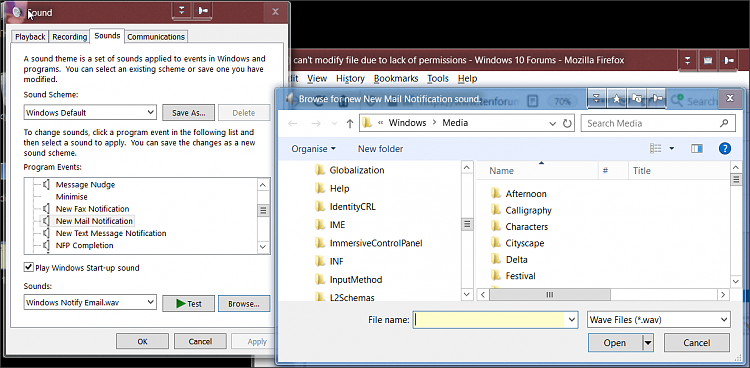750x368 pixels.
Task: Click OK in the Sound dialog
Action: click(x=143, y=342)
